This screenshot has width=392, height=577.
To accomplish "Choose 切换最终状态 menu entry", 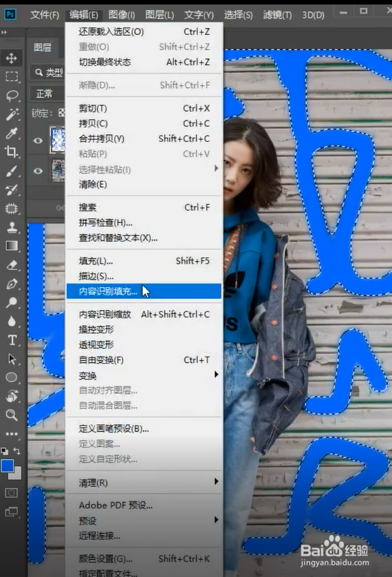I will pyautogui.click(x=144, y=62).
